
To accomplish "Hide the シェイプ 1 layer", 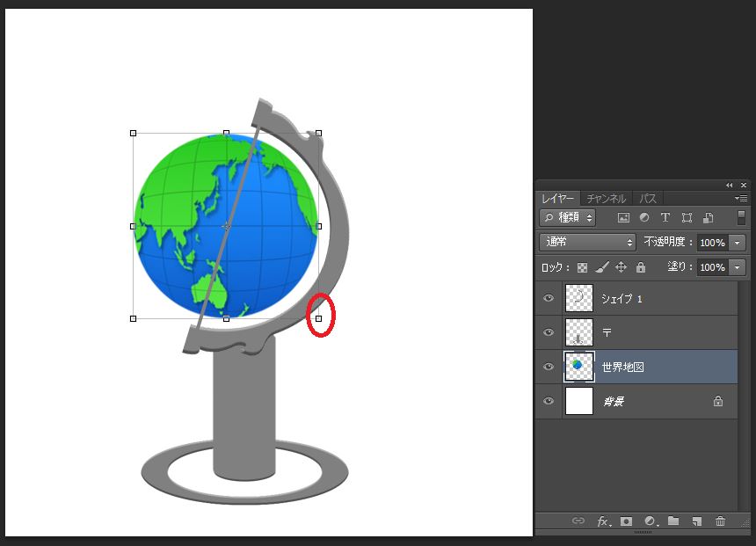I will pyautogui.click(x=549, y=299).
